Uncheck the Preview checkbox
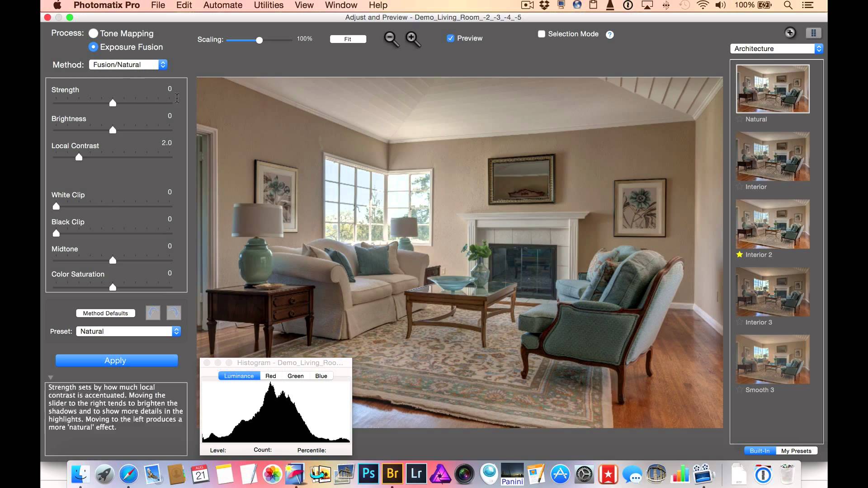The height and width of the screenshot is (488, 868). (450, 38)
